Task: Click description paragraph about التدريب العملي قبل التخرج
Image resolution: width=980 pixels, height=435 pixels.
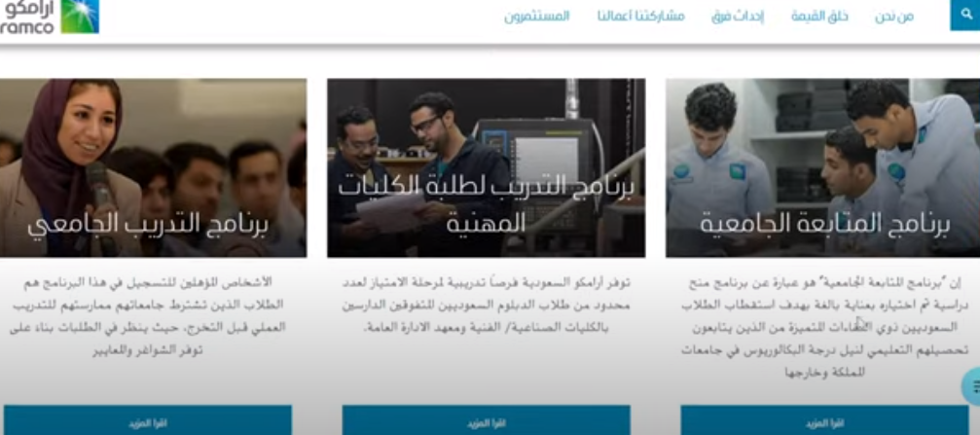Action: [x=148, y=316]
